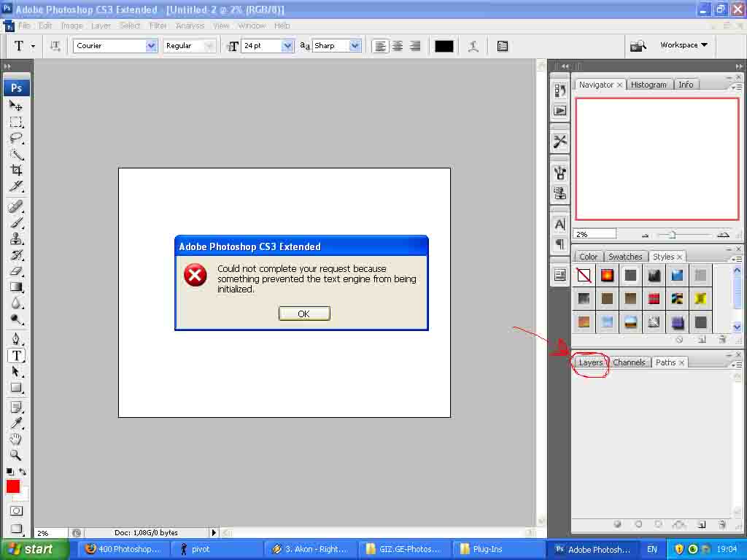
Task: Click the text color swatch
Action: 444,46
